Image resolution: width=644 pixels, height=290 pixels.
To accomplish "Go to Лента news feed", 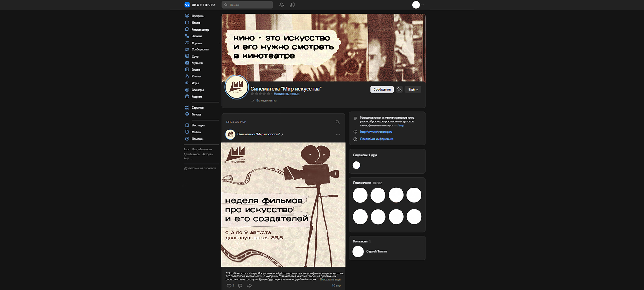I will [193, 23].
